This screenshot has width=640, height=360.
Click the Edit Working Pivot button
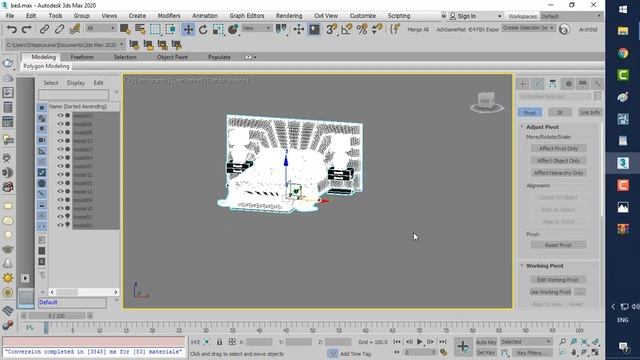(558, 280)
